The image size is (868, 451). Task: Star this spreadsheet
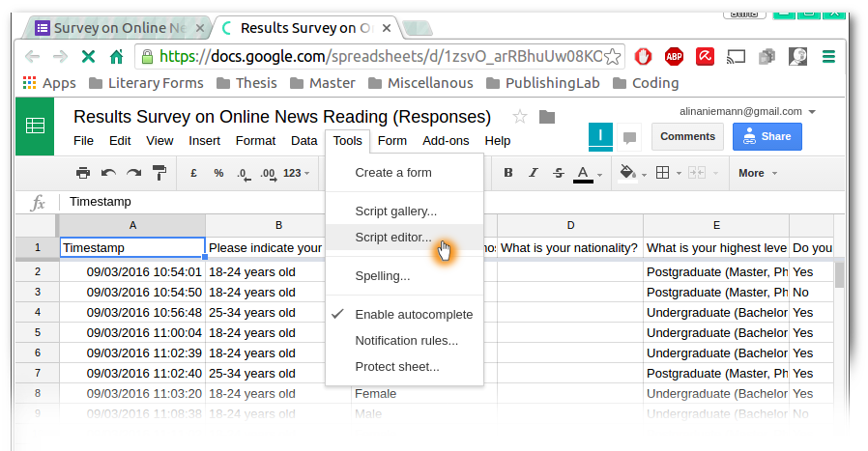point(519,117)
